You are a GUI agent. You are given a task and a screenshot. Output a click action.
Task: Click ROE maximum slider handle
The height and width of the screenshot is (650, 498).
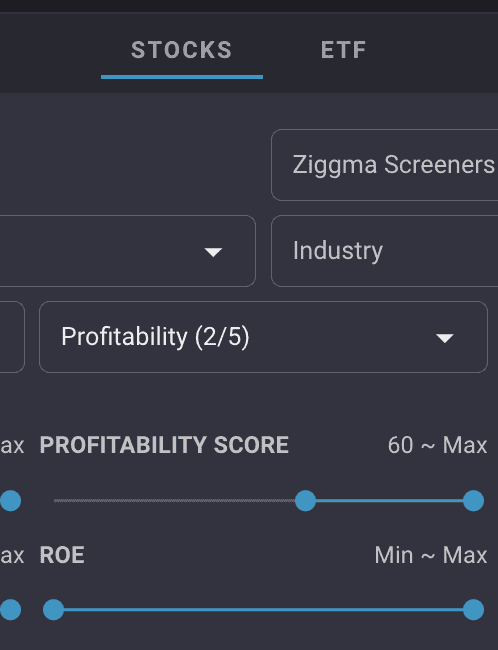coord(474,609)
